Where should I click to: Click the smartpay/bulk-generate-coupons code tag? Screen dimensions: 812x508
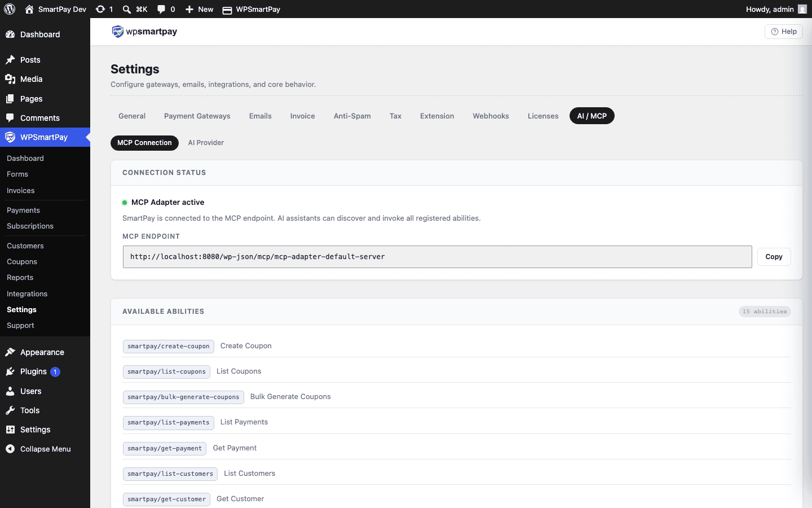183,397
